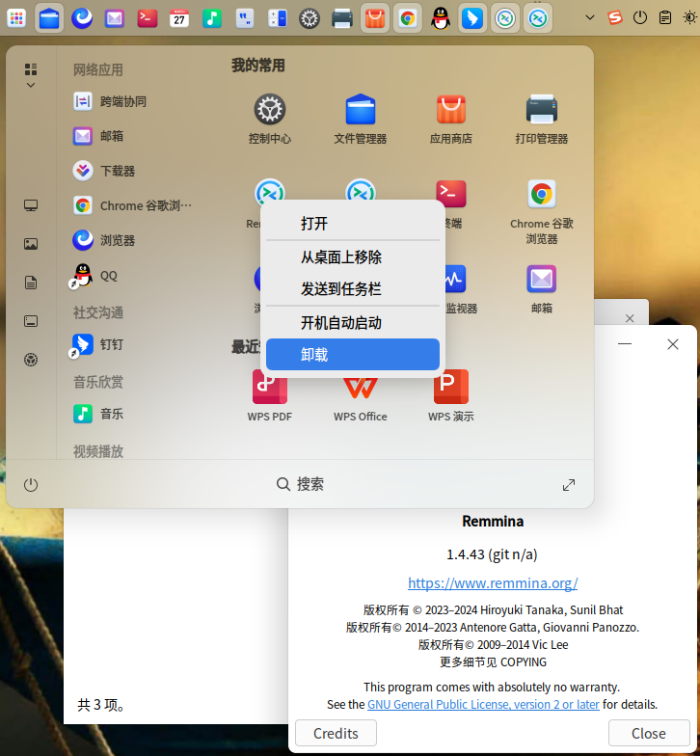700x756 pixels.
Task: Open the GNU General Public License link
Action: pos(483,704)
